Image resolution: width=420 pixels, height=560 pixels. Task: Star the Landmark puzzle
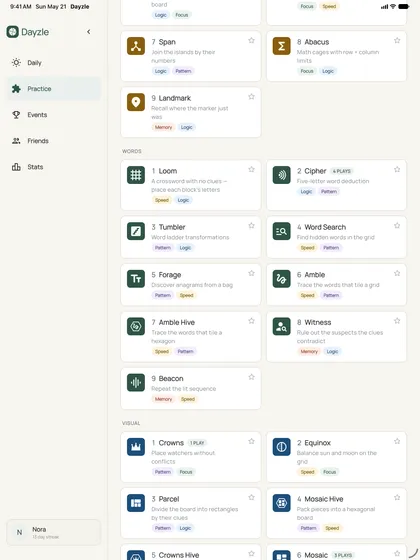251,96
